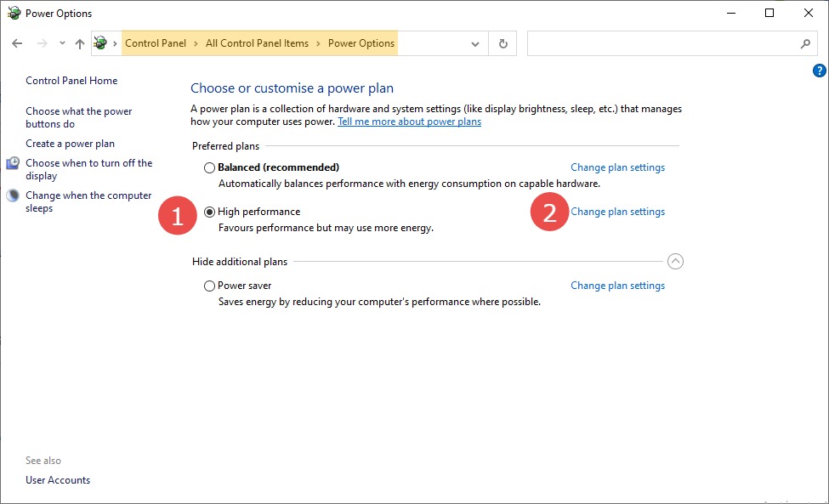Click the monitor icon beside turn off display
Image resolution: width=829 pixels, height=504 pixels.
pos(13,163)
